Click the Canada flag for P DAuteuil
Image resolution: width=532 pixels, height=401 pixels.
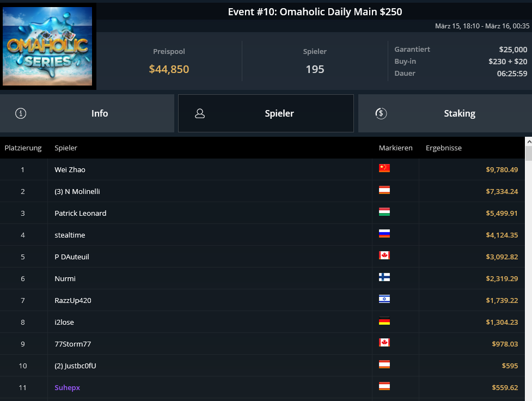pyautogui.click(x=384, y=256)
